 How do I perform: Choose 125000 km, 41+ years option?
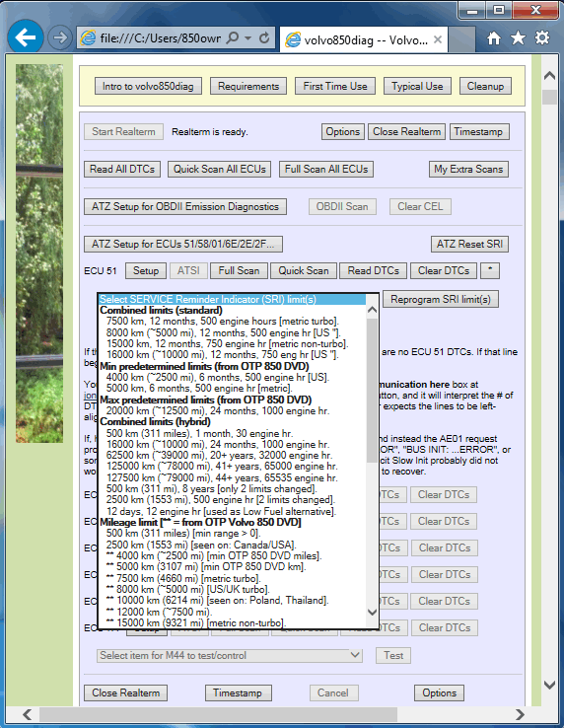(x=232, y=467)
